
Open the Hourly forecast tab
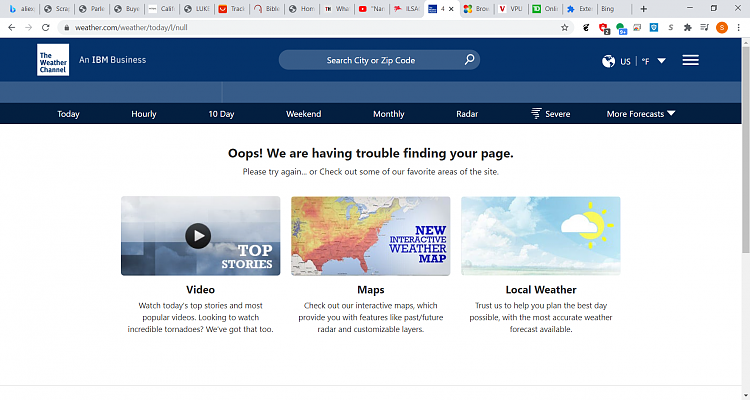[x=144, y=114]
